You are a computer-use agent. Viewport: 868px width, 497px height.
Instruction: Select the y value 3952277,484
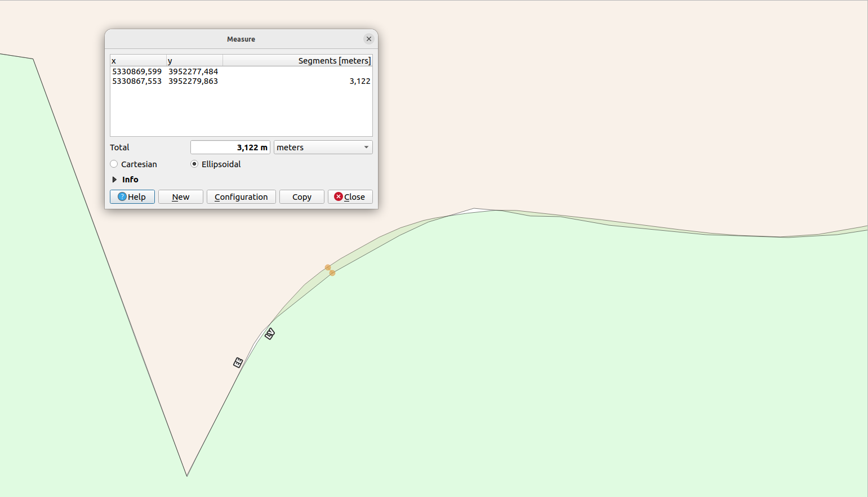click(193, 71)
